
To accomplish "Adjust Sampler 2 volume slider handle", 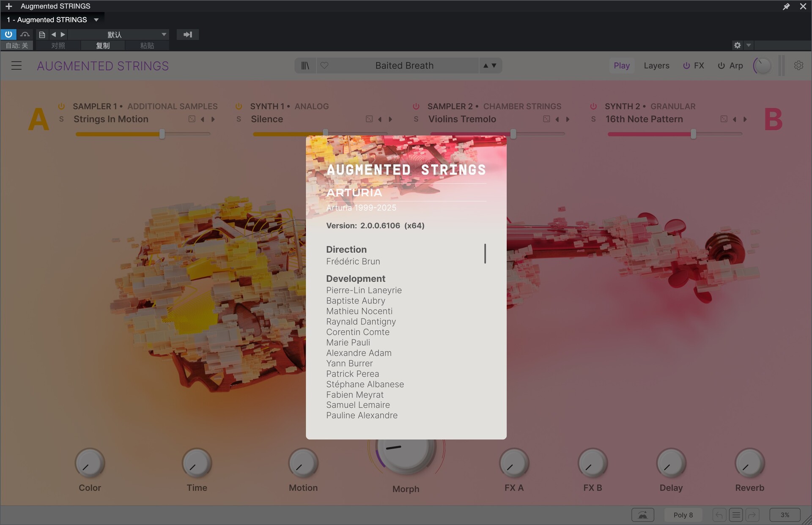I will (513, 134).
